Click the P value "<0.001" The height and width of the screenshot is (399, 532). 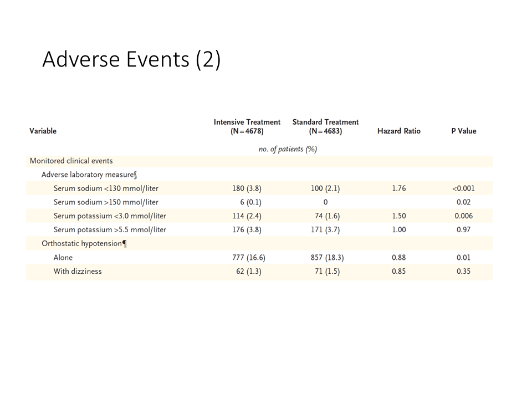pyautogui.click(x=463, y=188)
